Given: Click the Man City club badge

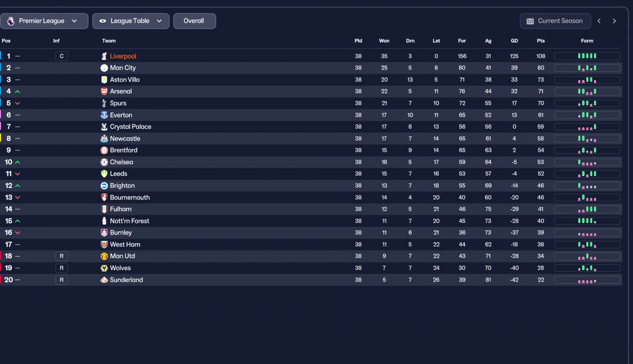Looking at the screenshot, I should click(104, 68).
